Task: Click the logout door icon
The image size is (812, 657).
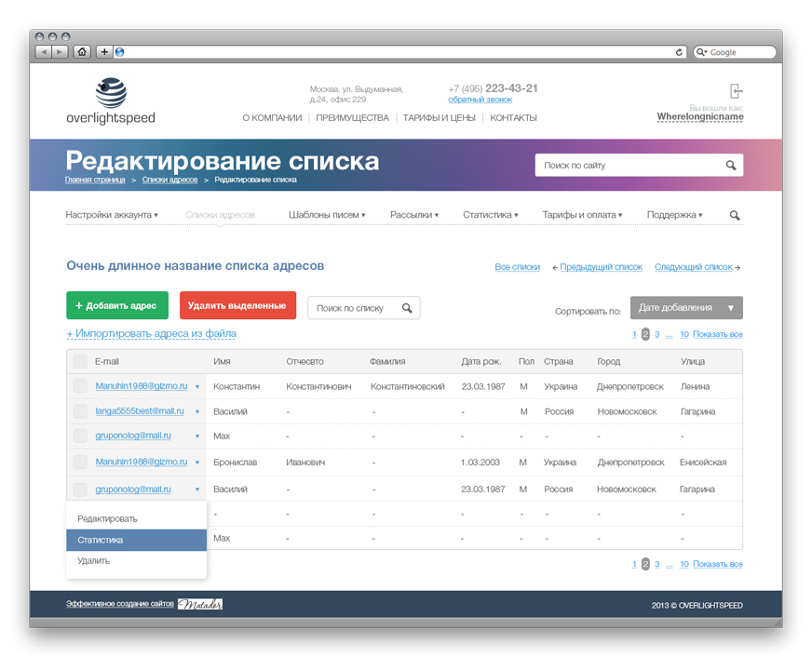Action: point(736,91)
